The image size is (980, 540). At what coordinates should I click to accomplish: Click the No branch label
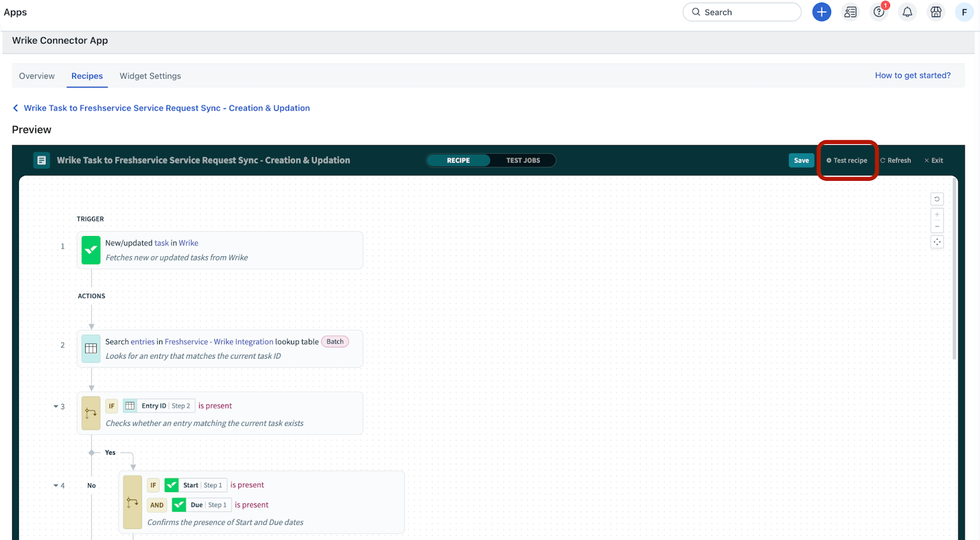(x=91, y=485)
